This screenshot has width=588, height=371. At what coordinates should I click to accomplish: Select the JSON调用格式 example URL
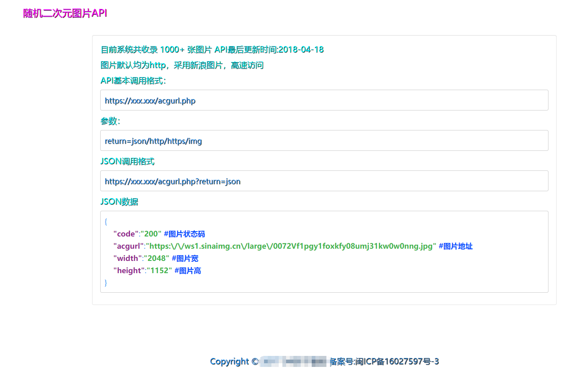click(x=173, y=181)
